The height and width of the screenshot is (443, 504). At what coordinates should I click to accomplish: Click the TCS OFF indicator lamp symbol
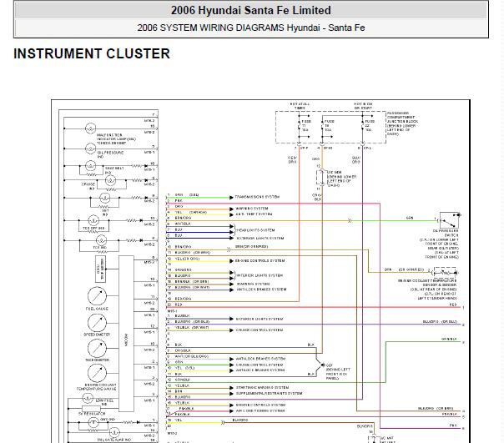click(93, 220)
